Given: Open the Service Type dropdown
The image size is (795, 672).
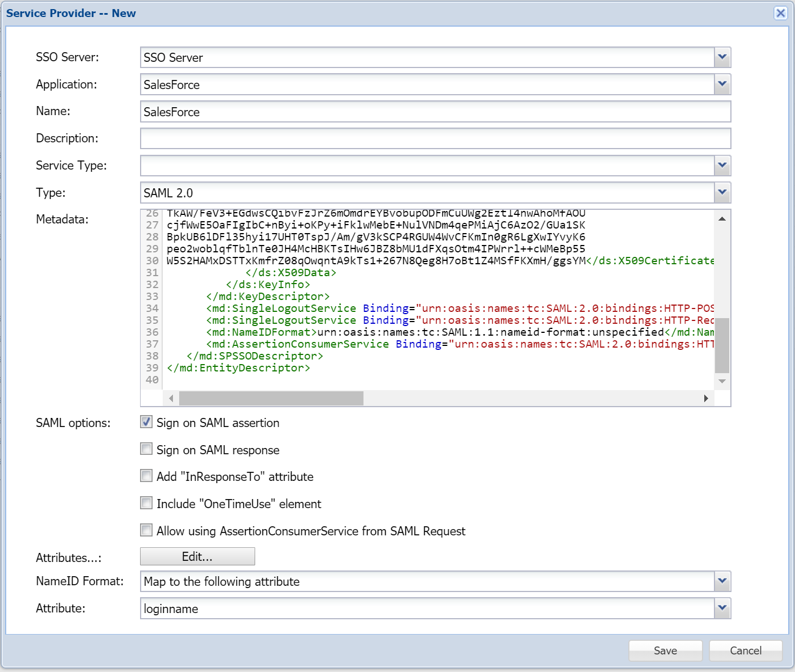Looking at the screenshot, I should point(722,166).
